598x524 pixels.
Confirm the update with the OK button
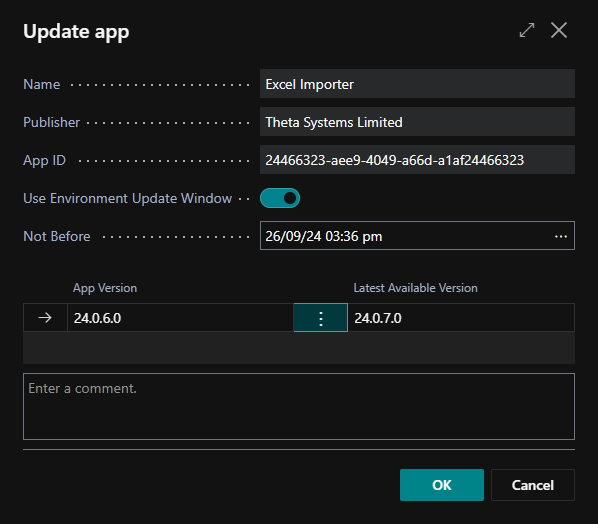(442, 485)
